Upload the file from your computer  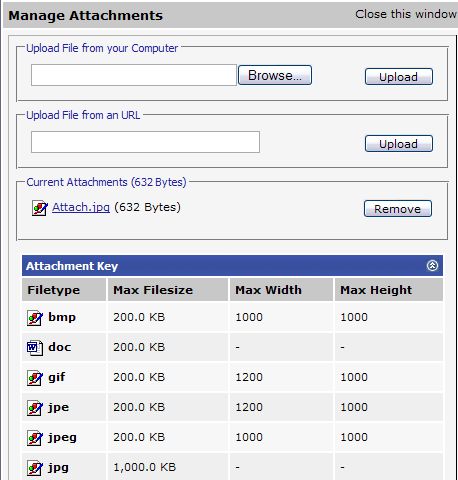click(399, 77)
